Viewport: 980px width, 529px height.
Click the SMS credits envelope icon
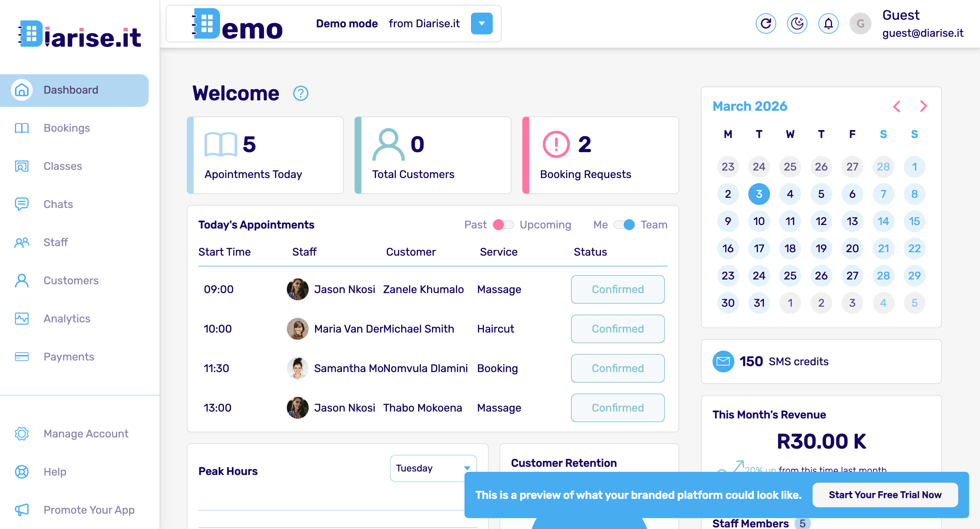click(x=723, y=361)
